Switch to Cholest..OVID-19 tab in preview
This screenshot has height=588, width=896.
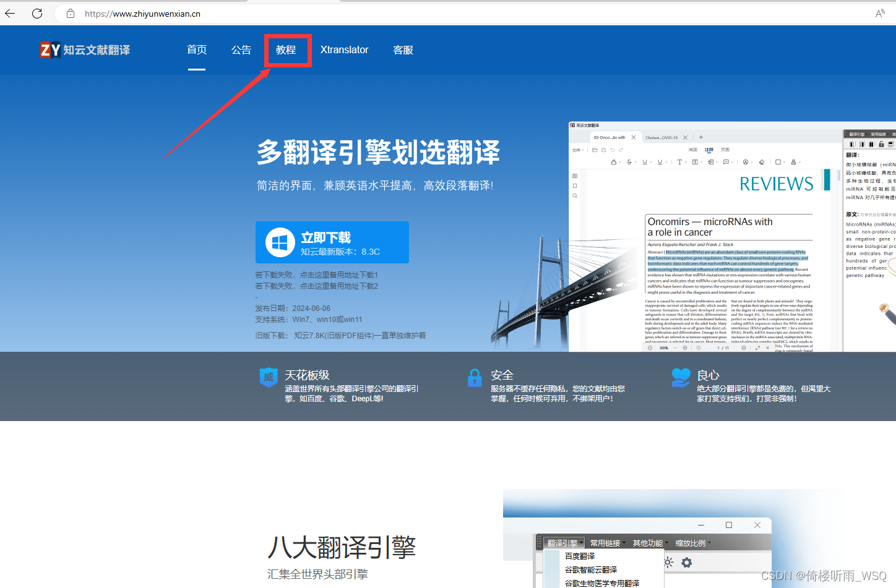661,137
